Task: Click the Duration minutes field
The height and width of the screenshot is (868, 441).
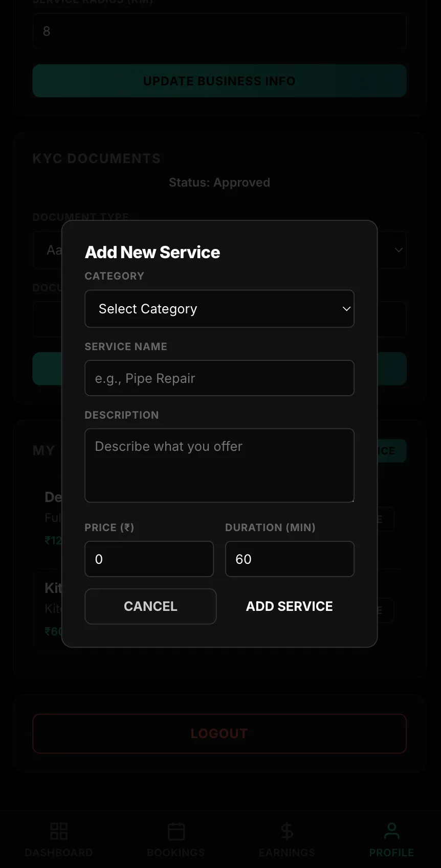Action: pos(290,559)
